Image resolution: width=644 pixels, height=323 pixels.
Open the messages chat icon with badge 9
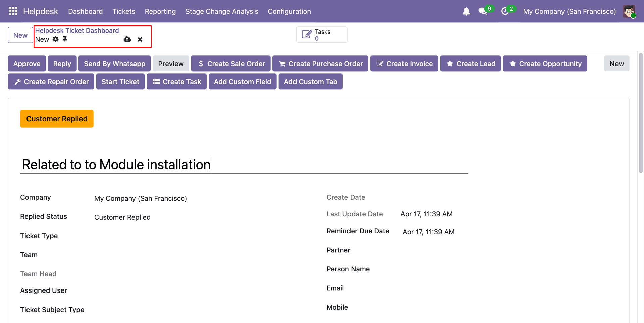483,11
